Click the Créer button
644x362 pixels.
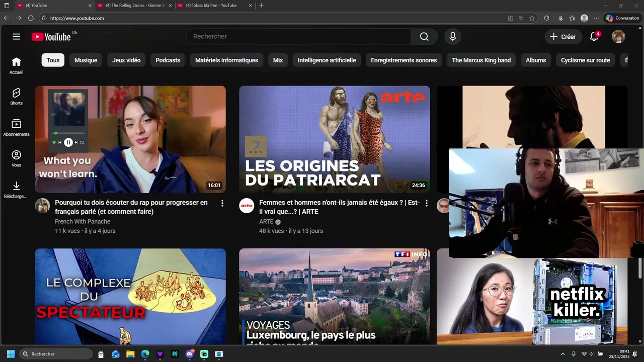pos(563,37)
